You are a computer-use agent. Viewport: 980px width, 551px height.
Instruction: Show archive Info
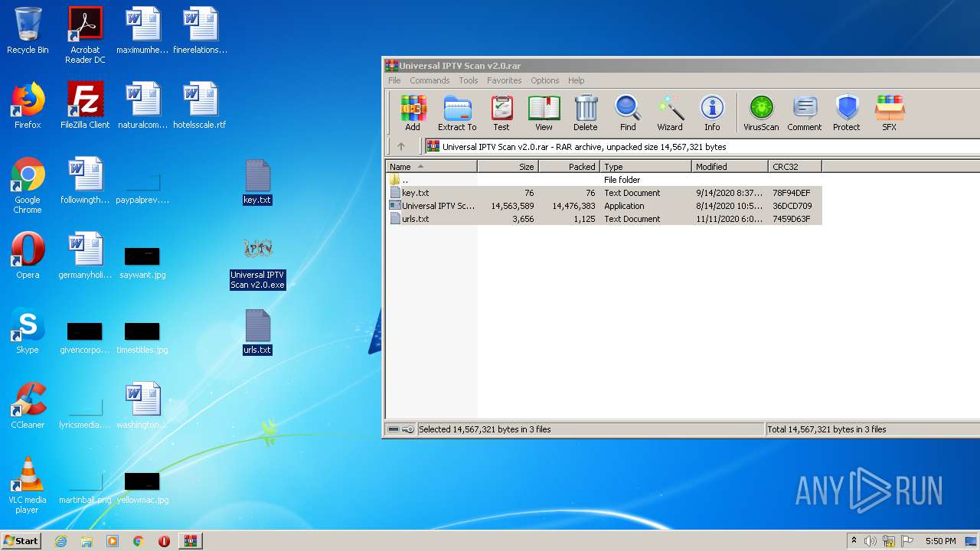(712, 113)
